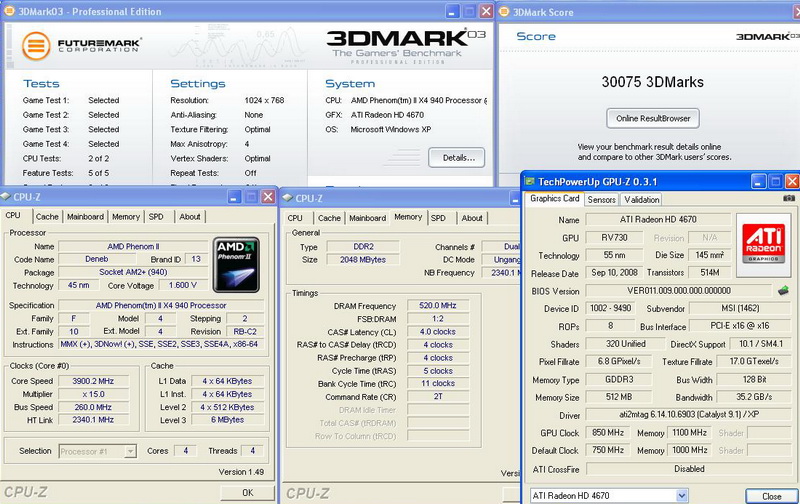
Task: Click the BIOS Version field in GPU-Z
Action: 679,291
